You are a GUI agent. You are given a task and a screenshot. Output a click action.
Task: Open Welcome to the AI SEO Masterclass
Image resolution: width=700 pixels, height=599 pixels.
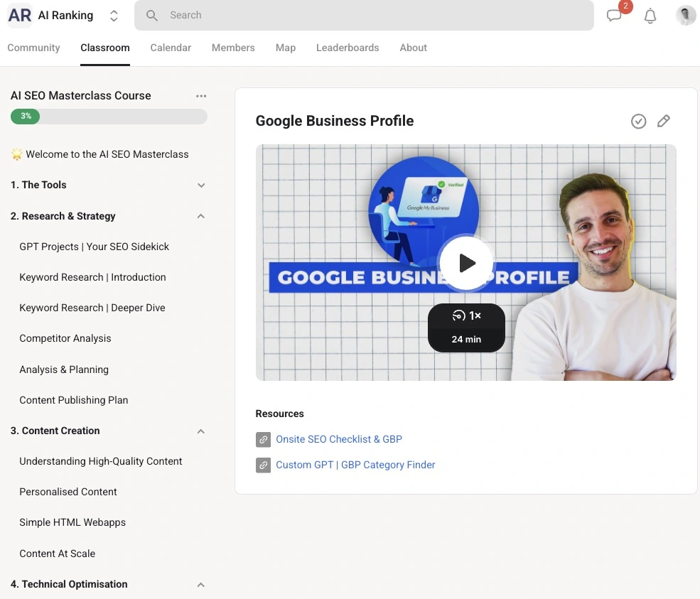point(107,154)
